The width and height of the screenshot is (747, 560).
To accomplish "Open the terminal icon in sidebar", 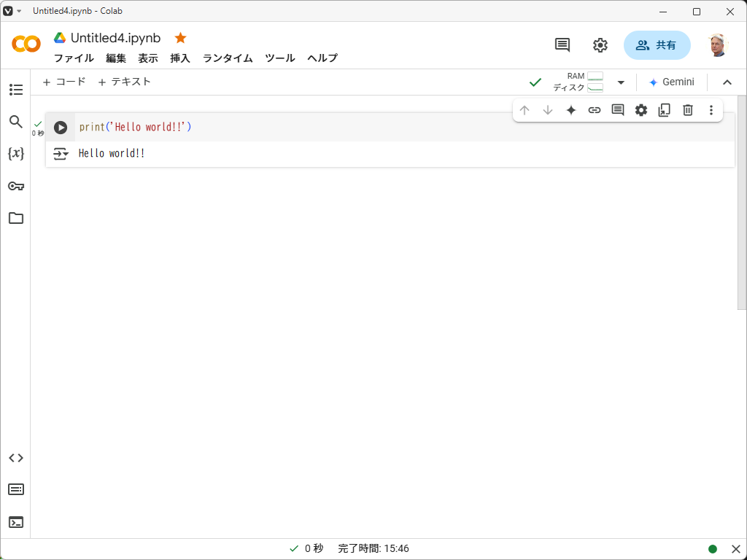I will click(16, 522).
